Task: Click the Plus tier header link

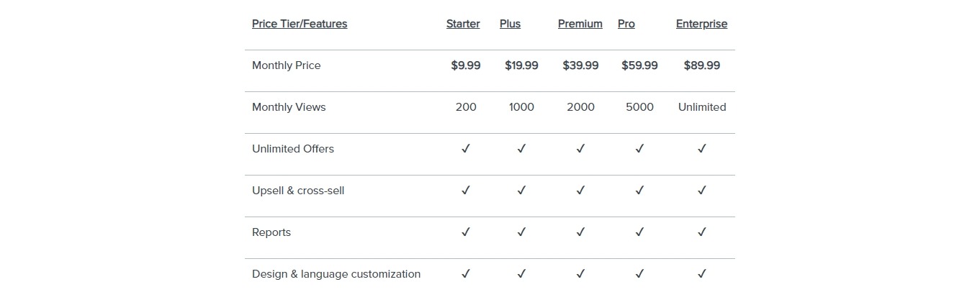Action: (x=510, y=24)
